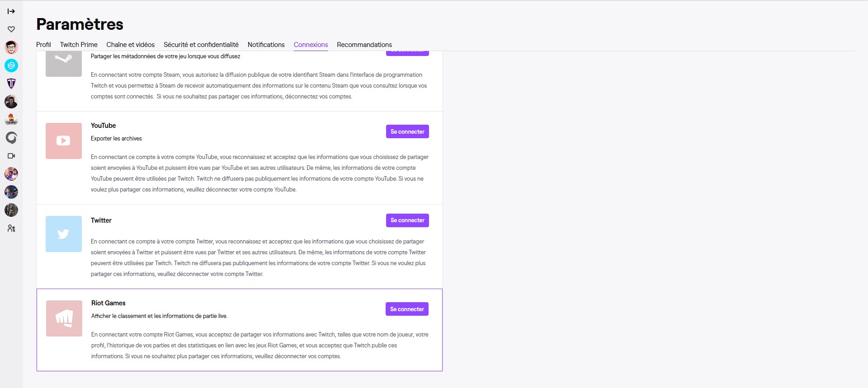Open Sécurité et confidentialité tab
The image size is (868, 388).
(x=201, y=45)
